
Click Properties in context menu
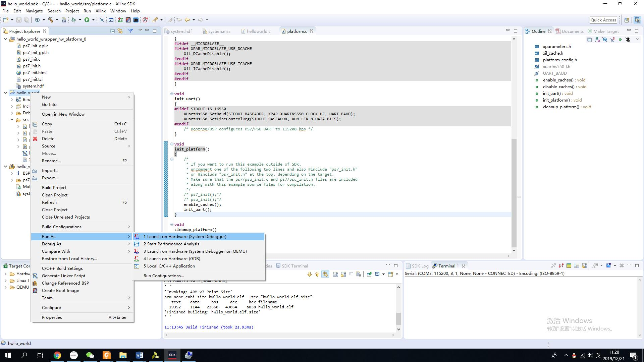[x=82, y=317]
